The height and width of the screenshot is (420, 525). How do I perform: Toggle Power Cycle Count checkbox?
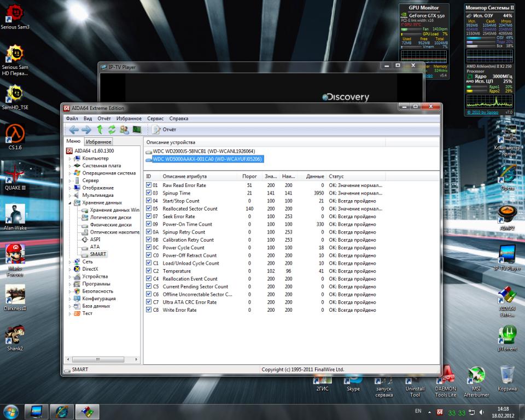coord(149,247)
